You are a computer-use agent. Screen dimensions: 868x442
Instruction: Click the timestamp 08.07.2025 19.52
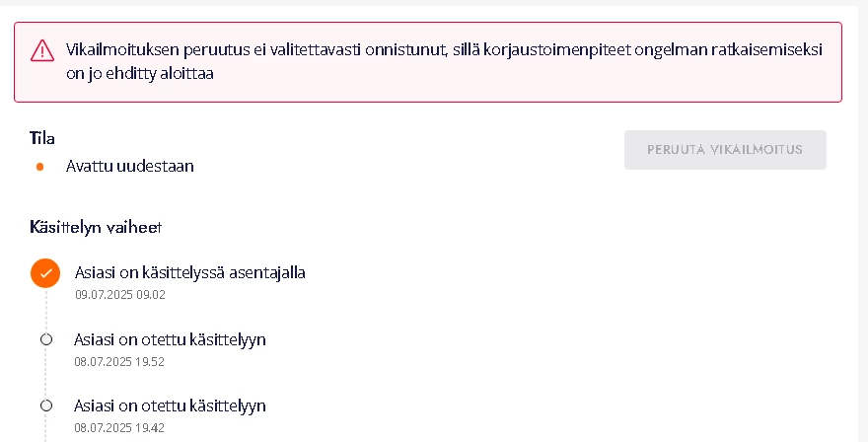(119, 361)
